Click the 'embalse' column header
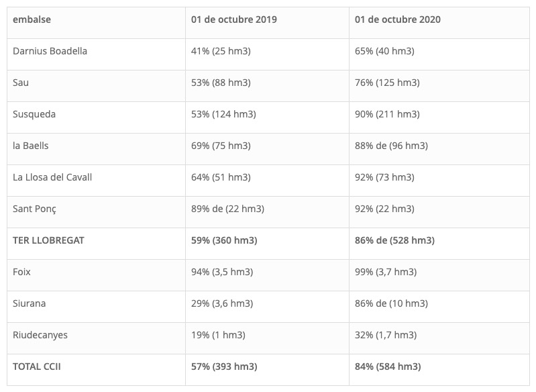536x392 pixels. 32,19
